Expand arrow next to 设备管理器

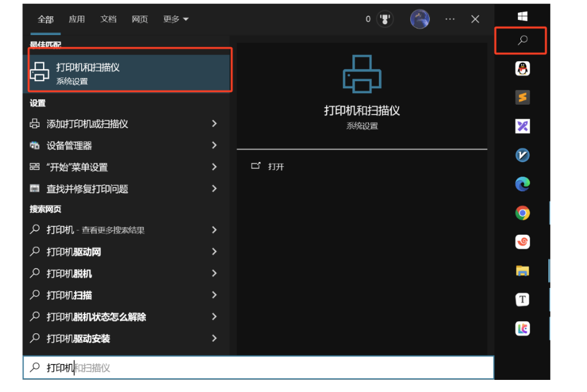click(x=214, y=145)
